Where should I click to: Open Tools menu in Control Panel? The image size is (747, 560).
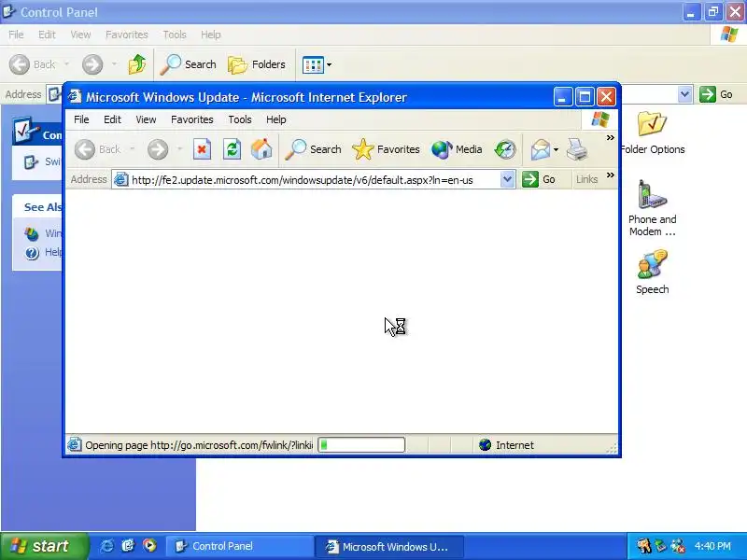click(175, 35)
